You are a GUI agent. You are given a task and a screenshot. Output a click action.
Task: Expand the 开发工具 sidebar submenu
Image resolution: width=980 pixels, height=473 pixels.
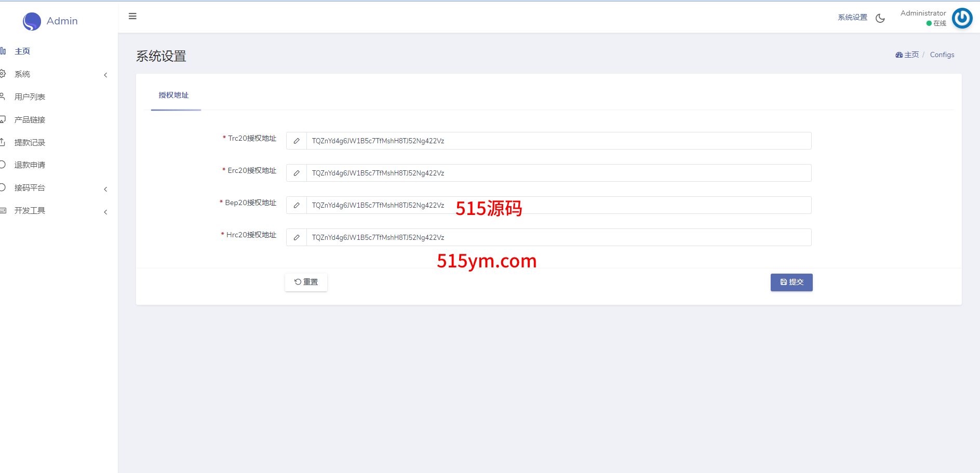tap(105, 212)
